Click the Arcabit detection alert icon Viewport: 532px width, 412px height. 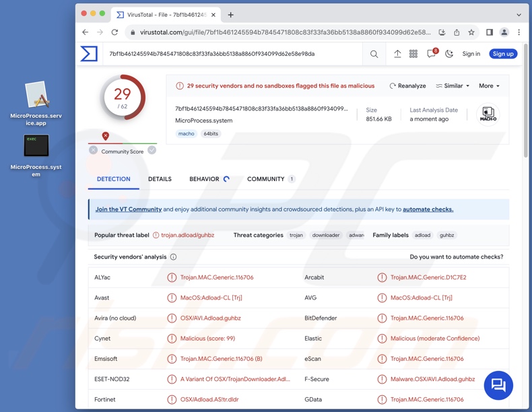click(382, 277)
